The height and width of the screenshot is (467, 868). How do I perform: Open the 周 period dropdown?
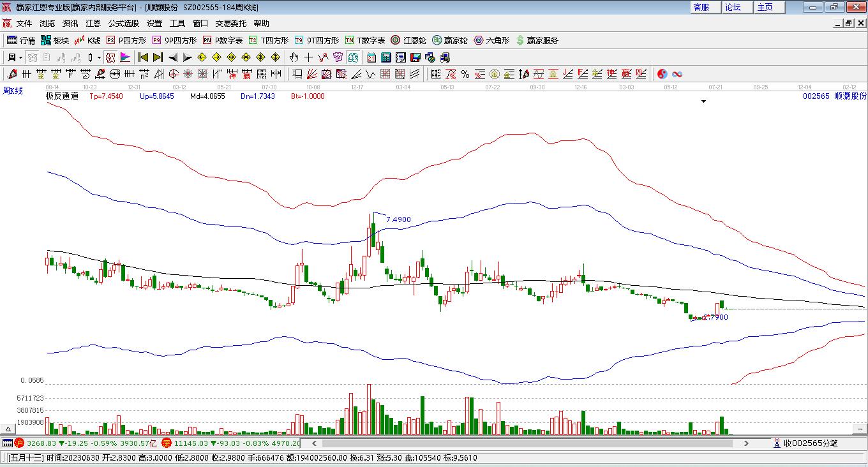(x=15, y=57)
